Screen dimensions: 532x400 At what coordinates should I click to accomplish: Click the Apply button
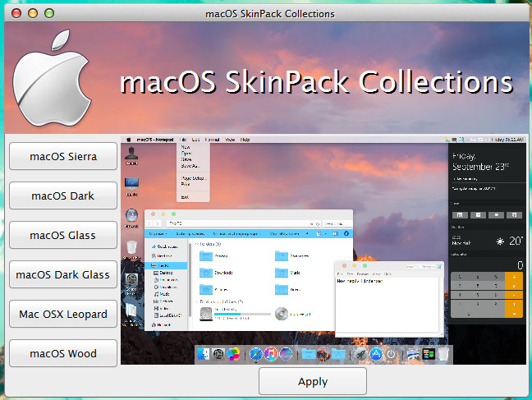point(313,381)
